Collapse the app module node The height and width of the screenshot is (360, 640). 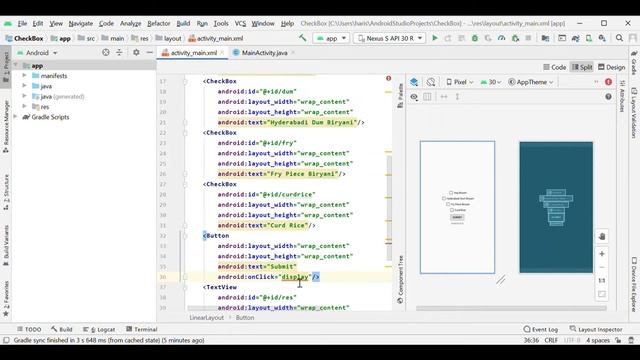point(16,65)
